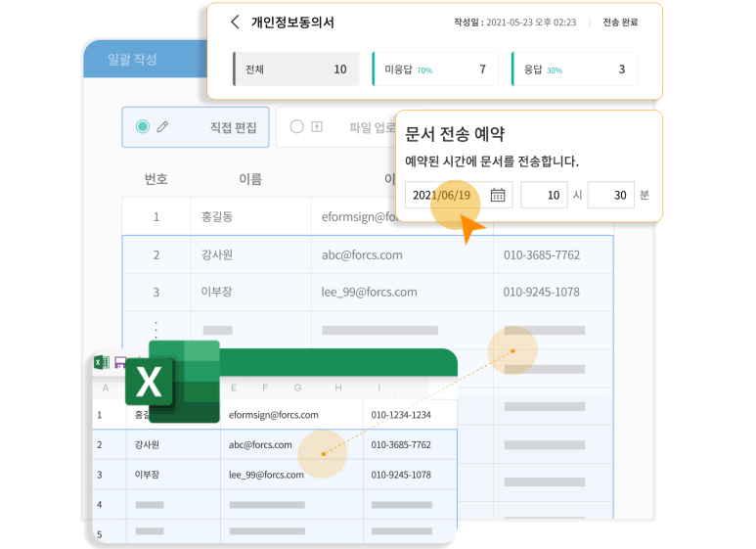Click the save icon in Excel title bar
Image resolution: width=756 pixels, height=549 pixels.
tap(120, 363)
